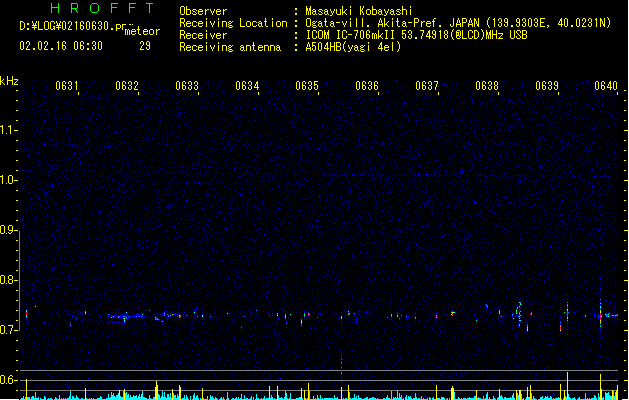Click the 1.1 kHz axis label

point(8,130)
